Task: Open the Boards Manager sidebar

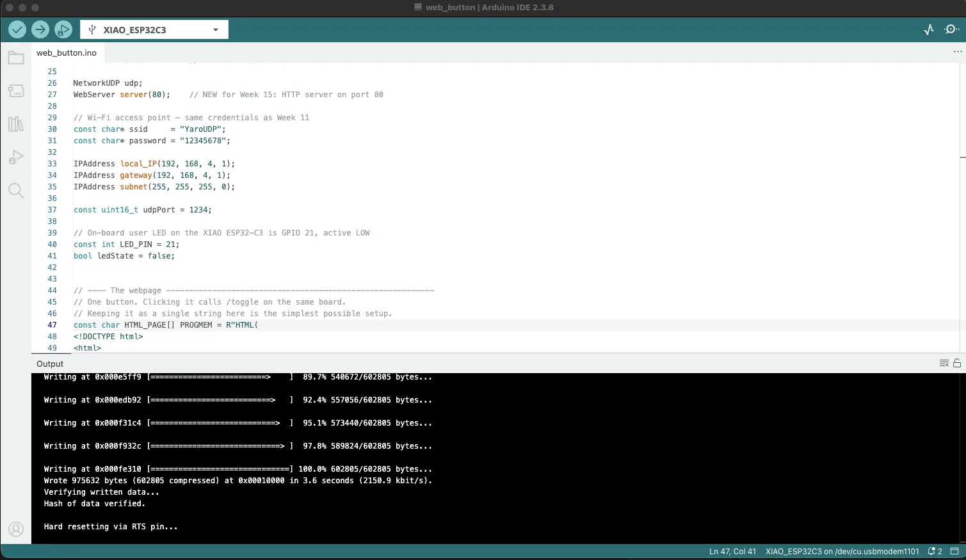Action: pos(16,91)
